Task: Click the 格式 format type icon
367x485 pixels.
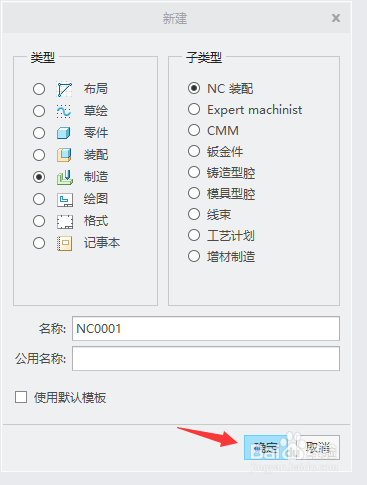Action: click(65, 221)
